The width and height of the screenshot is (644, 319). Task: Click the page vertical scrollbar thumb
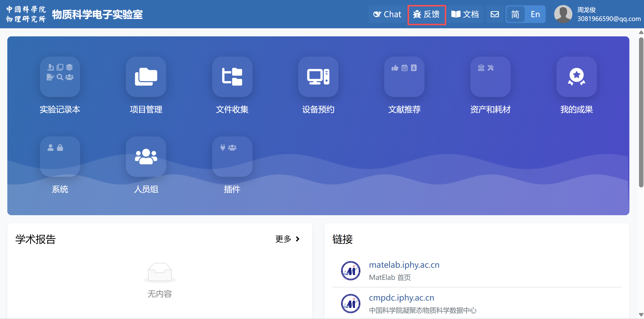pos(641,112)
